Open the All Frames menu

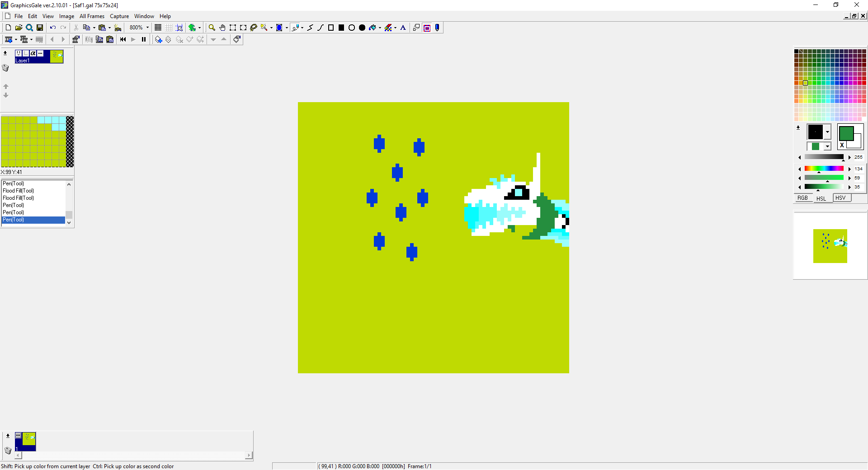(x=92, y=16)
